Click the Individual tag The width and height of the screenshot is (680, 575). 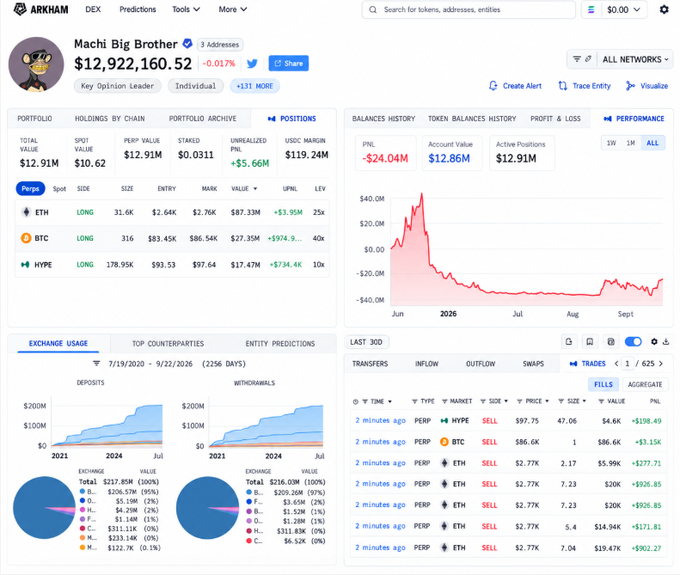[x=195, y=86]
